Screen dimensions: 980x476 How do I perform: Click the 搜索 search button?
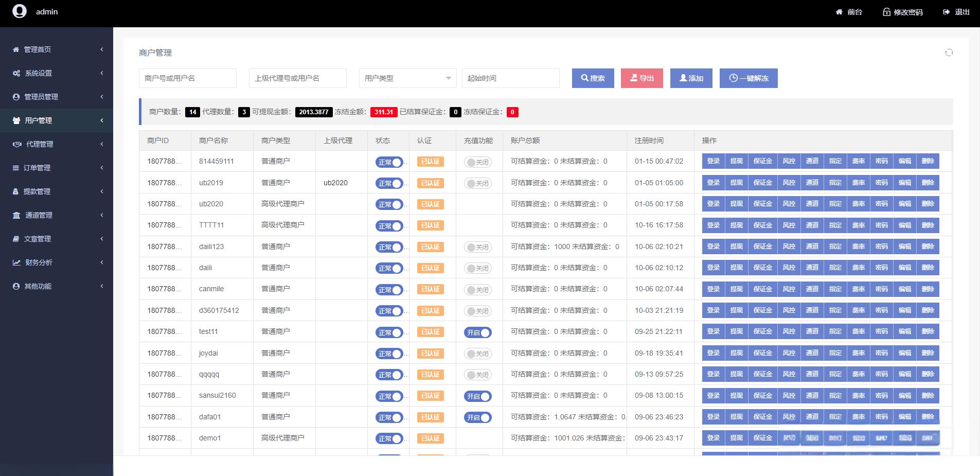(x=593, y=78)
